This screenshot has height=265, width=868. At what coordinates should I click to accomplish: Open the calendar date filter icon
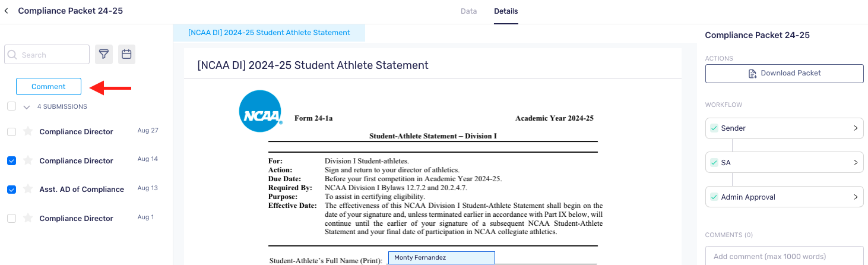pyautogui.click(x=126, y=55)
